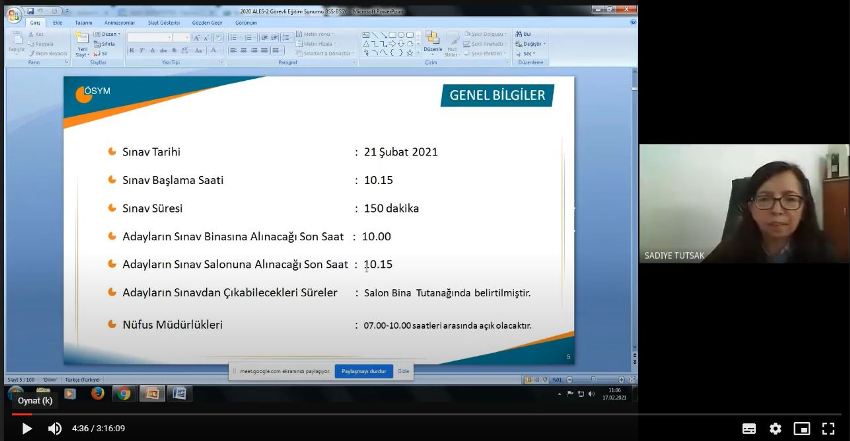
Task: Click 'Paylaşmayı durdur' button
Action: point(363,371)
